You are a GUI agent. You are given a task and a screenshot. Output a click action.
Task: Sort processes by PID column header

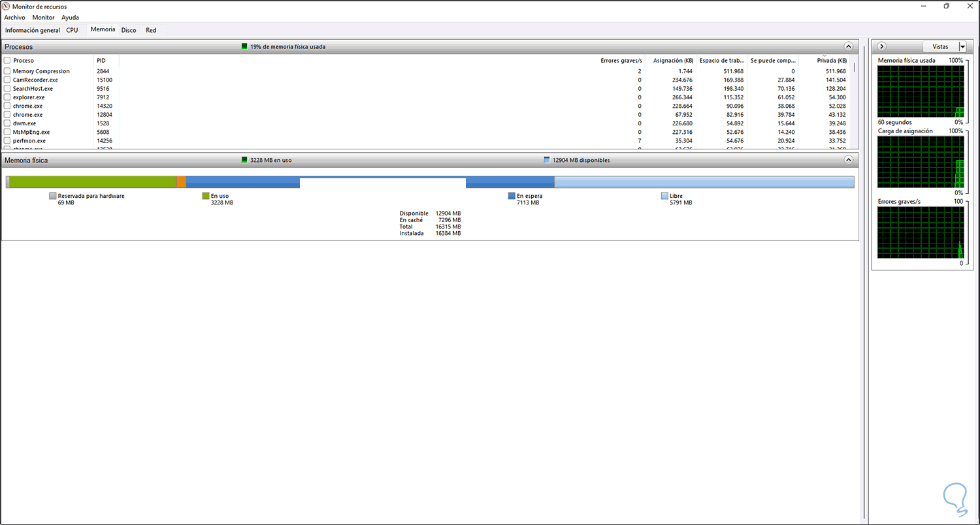(106, 61)
